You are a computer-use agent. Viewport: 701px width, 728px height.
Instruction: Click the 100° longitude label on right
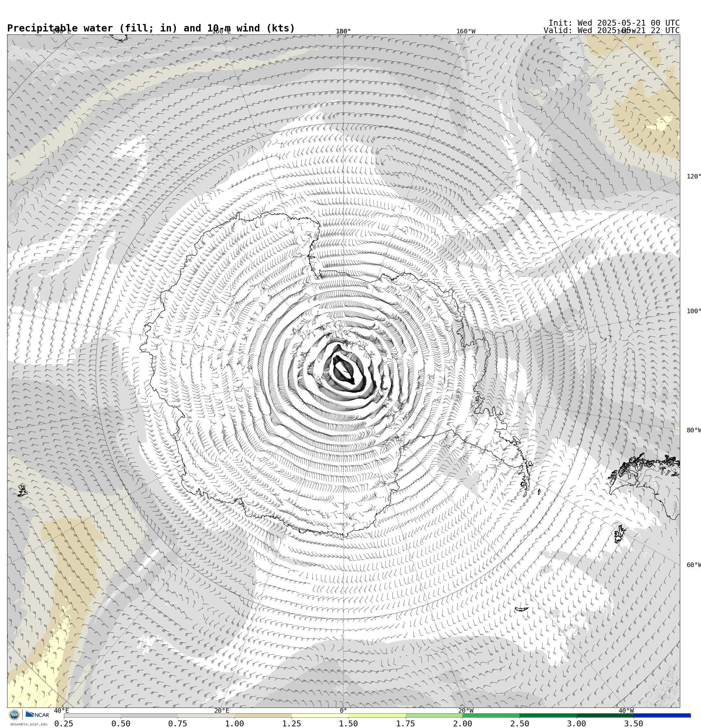point(694,311)
